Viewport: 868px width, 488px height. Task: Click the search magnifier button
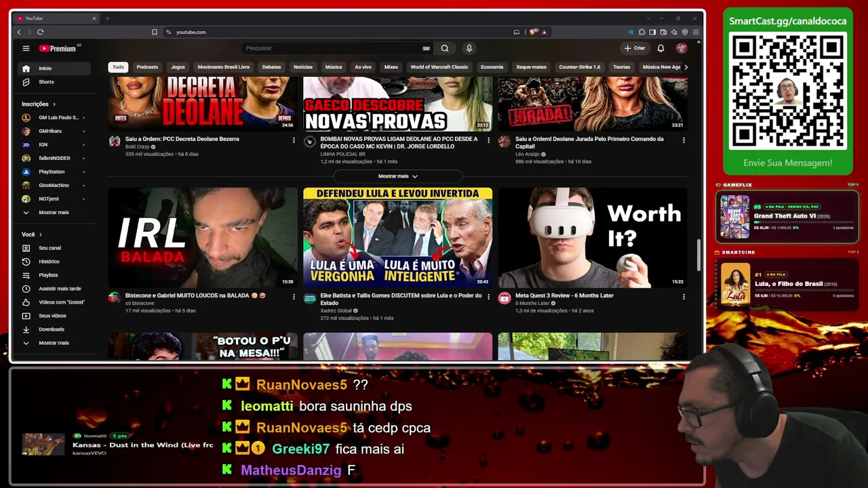(445, 48)
